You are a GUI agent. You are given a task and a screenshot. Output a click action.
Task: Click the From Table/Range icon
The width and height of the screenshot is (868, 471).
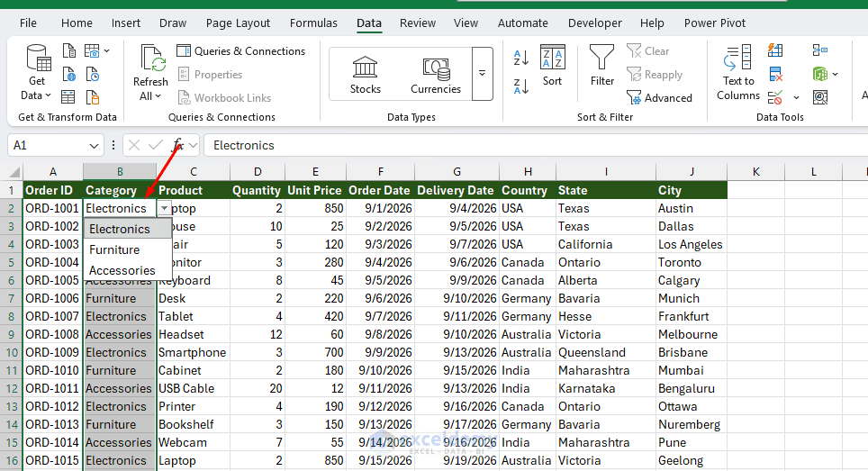click(68, 97)
